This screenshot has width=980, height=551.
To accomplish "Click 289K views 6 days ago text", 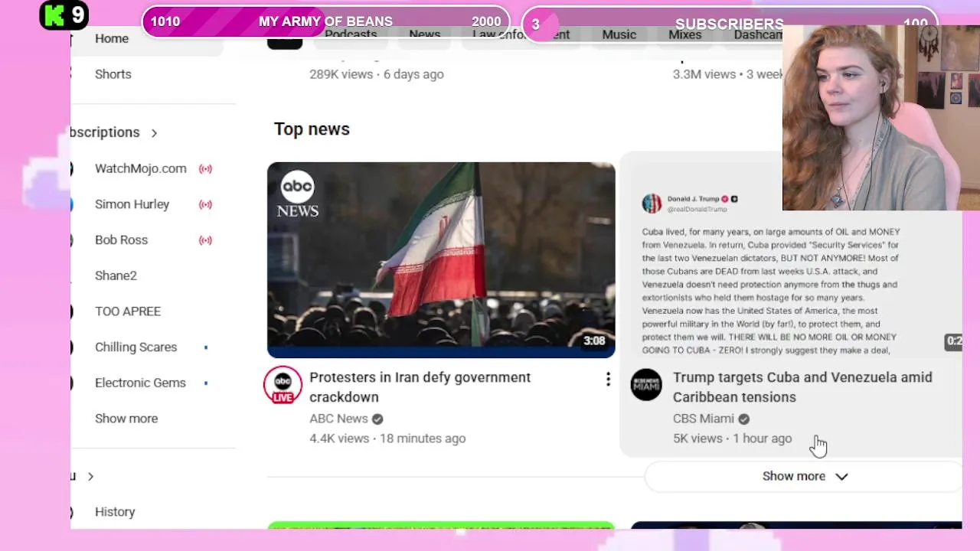I will [377, 74].
